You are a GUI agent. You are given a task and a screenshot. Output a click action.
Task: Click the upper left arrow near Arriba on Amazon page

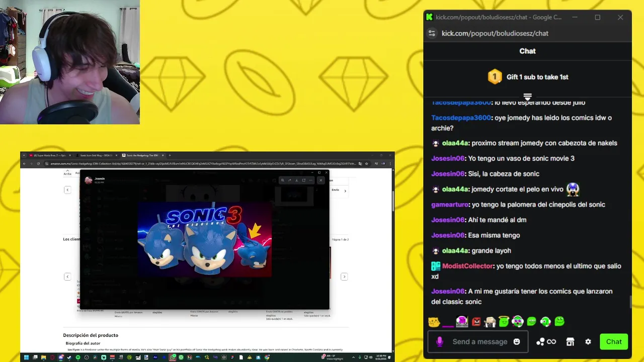click(67, 190)
